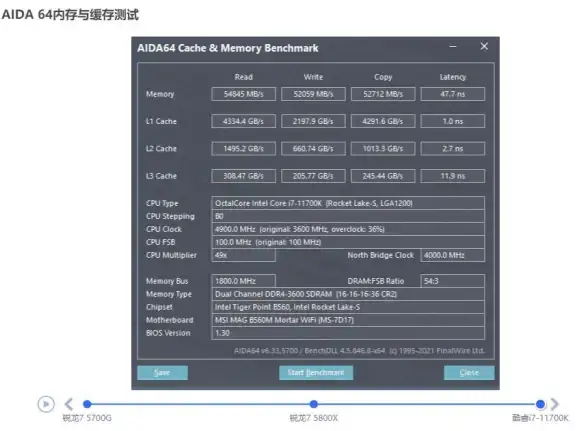Click L3 Cache Write value 205.77 GB/s
The image size is (588, 431).
tap(314, 176)
